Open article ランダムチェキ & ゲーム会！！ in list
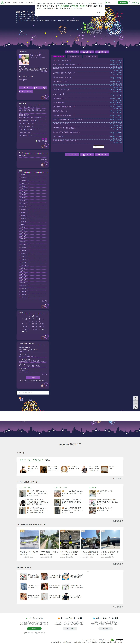140x644 pixels. click(x=62, y=90)
